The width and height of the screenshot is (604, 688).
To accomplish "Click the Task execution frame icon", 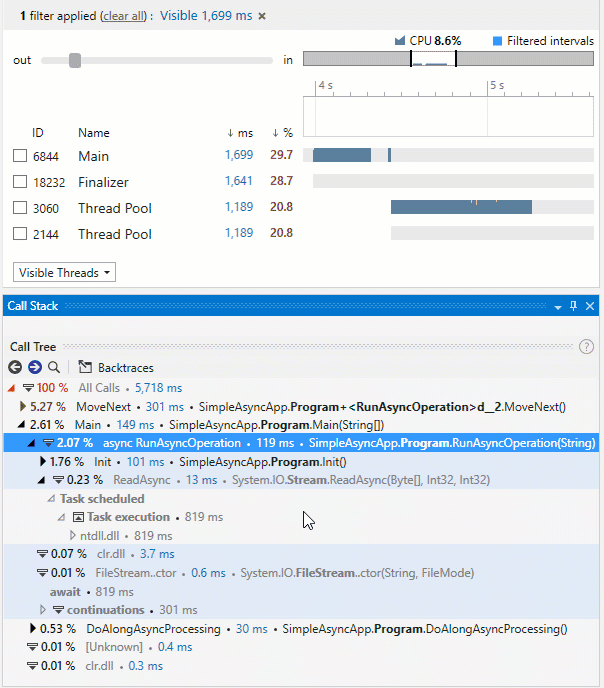I will pos(78,517).
